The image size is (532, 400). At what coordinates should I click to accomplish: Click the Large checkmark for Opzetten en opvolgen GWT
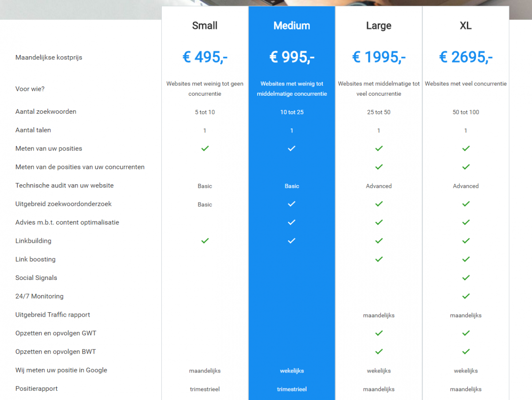pyautogui.click(x=379, y=333)
